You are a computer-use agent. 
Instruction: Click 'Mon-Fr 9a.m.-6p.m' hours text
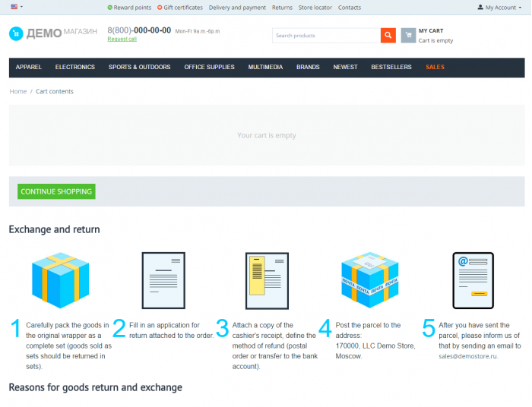[198, 31]
